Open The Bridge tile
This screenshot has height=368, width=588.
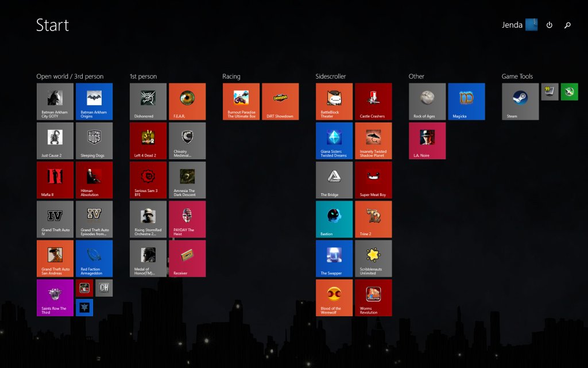(x=334, y=180)
